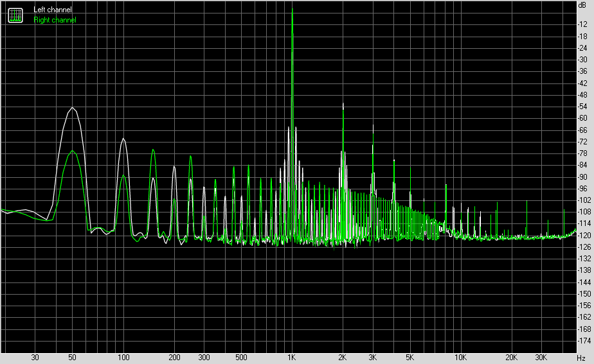Click the 10K label on the frequency axis
Image resolution: width=594 pixels, height=364 pixels.
460,358
